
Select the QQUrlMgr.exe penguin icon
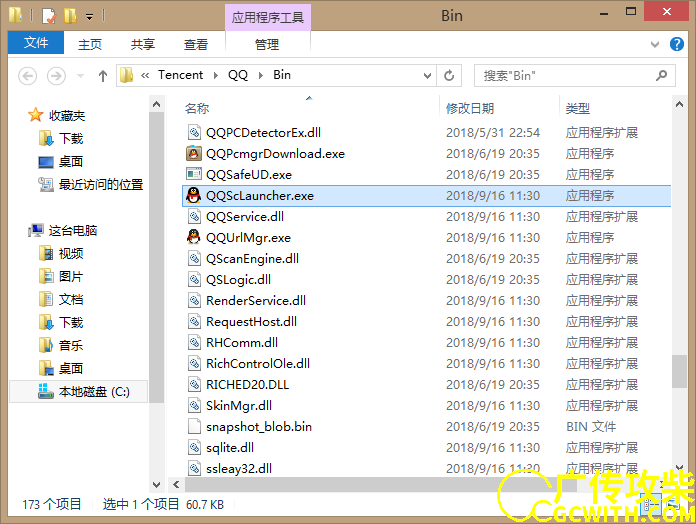[x=193, y=237]
